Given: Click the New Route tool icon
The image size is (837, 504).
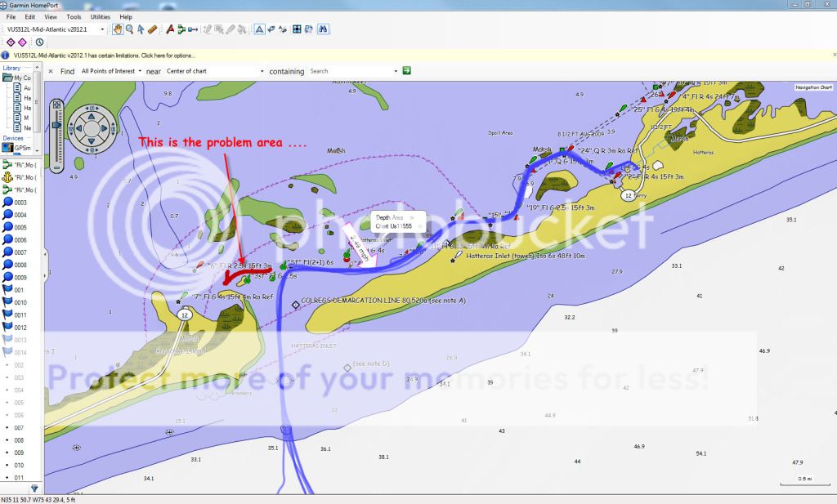Looking at the screenshot, I should click(181, 29).
